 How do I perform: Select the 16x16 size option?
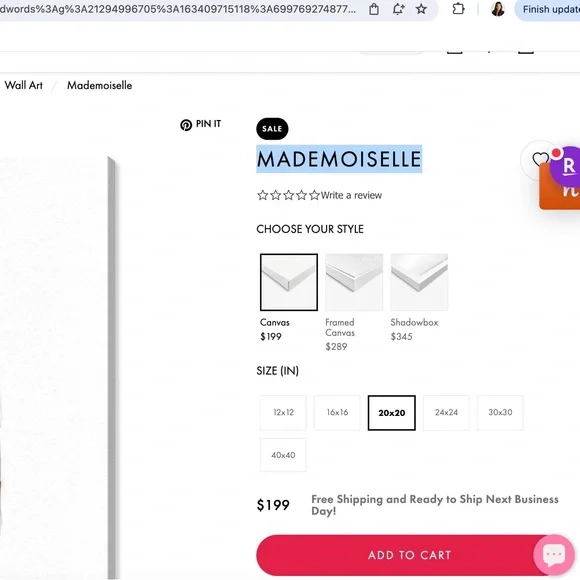coord(337,412)
